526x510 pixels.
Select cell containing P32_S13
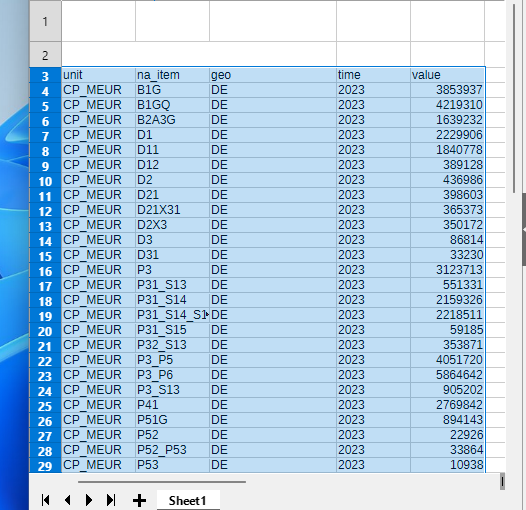(x=172, y=345)
